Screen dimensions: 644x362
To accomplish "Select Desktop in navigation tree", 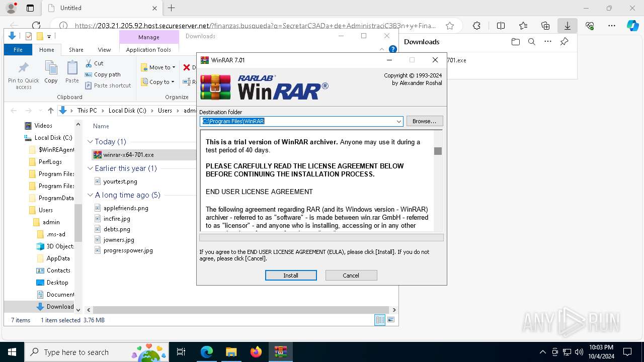I will (x=57, y=283).
